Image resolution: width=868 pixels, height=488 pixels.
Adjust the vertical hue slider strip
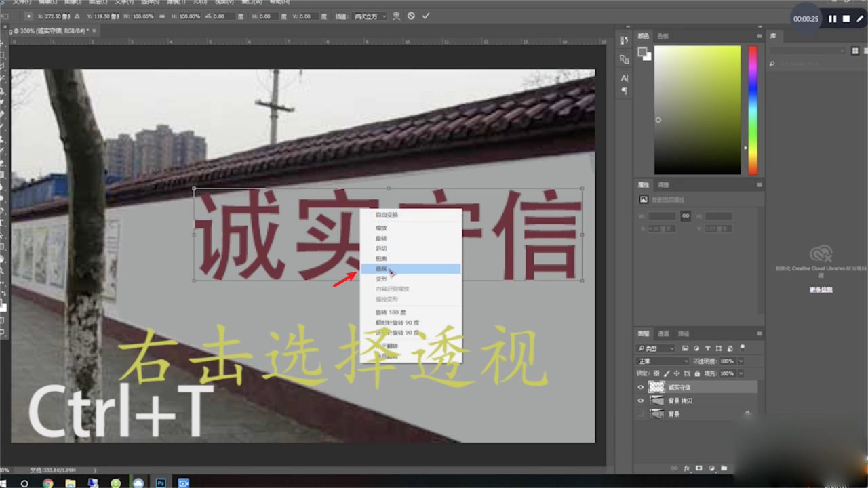point(753,110)
